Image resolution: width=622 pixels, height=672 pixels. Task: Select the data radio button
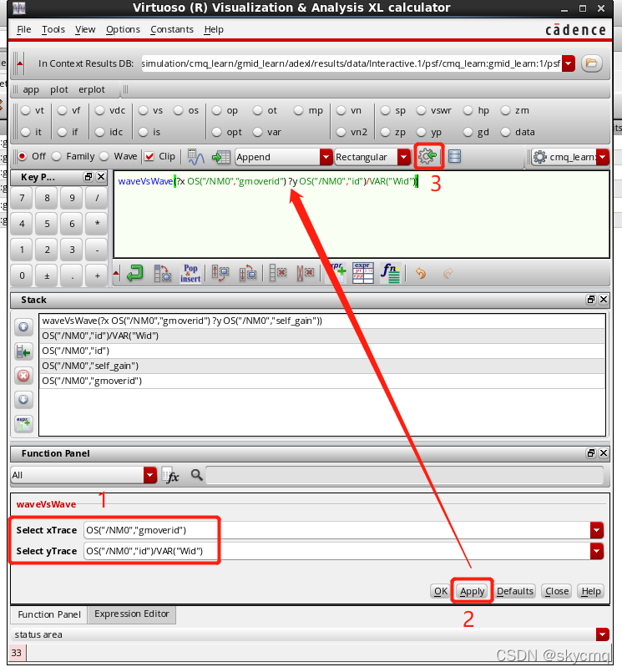(x=506, y=132)
